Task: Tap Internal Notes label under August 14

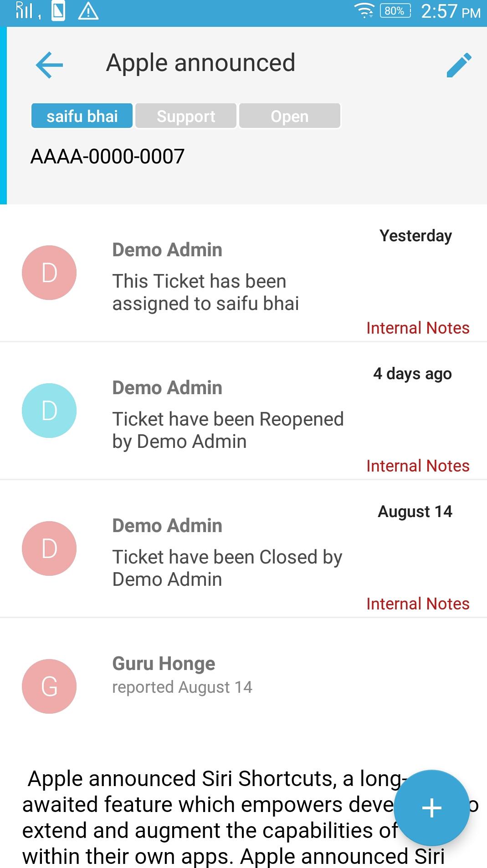Action: point(418,604)
